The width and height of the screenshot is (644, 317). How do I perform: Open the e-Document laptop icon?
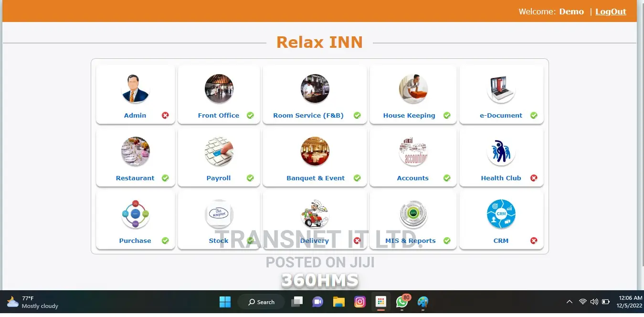tap(501, 88)
